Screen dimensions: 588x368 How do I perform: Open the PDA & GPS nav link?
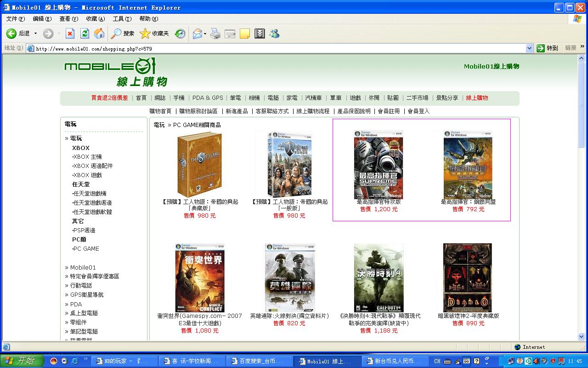[x=208, y=98]
